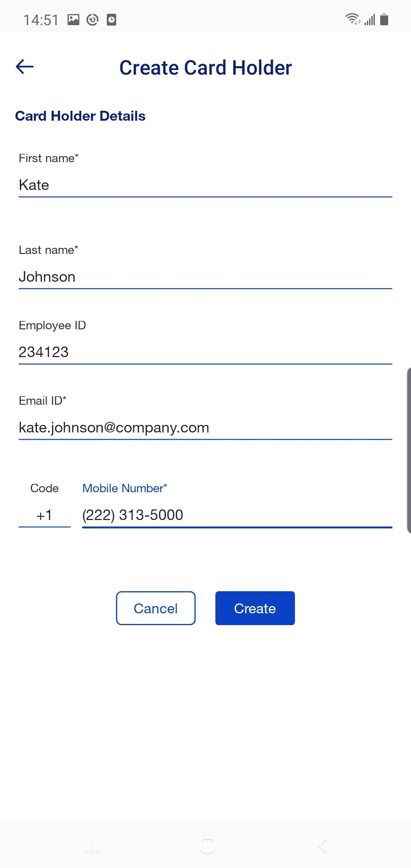Click the scroll handle on the right edge
Screen dimensions: 411x868
409,450
